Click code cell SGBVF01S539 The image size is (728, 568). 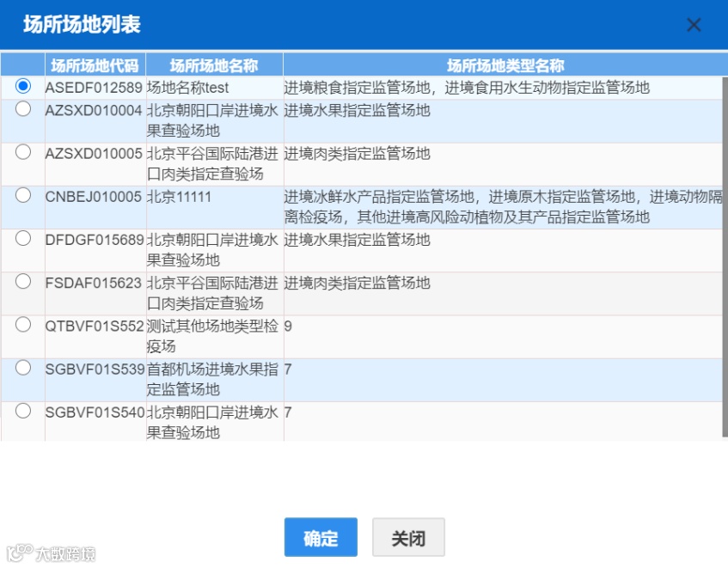pos(95,380)
